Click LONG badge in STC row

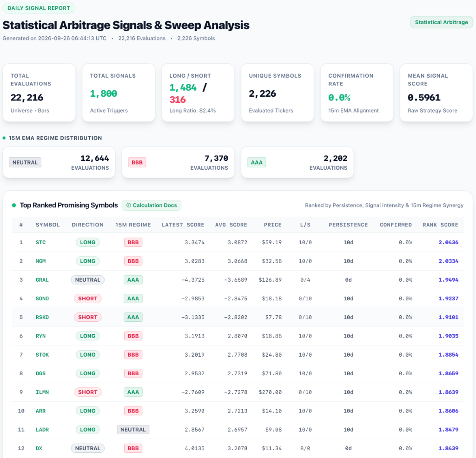coord(88,242)
